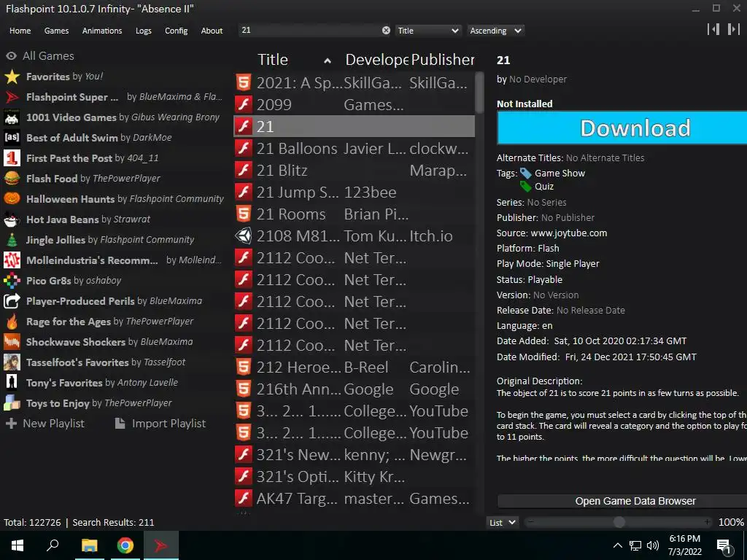Open the Home menu

[x=20, y=31]
